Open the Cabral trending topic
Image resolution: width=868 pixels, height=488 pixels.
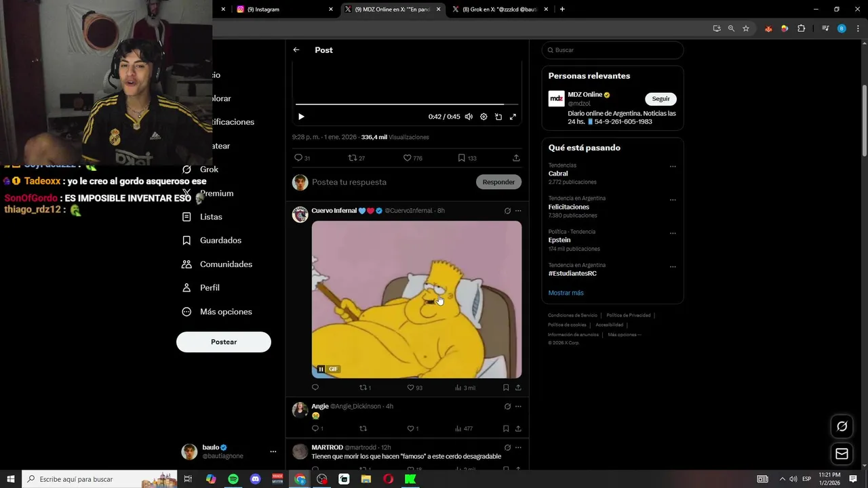point(558,174)
